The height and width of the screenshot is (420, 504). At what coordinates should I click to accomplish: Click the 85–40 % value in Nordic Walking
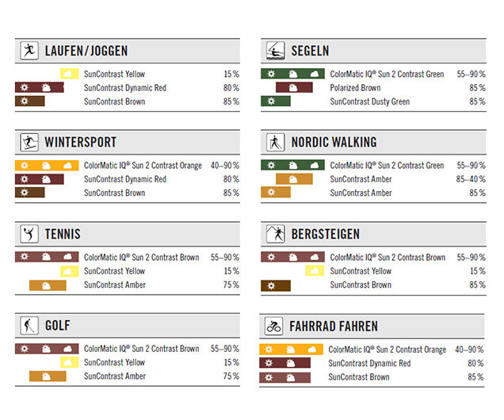tap(471, 179)
